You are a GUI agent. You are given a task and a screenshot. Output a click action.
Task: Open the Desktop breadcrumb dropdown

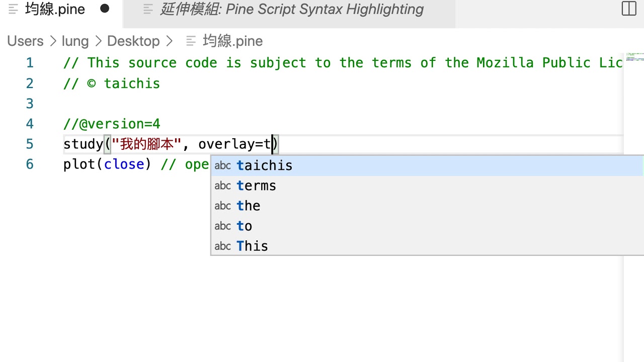pyautogui.click(x=133, y=41)
